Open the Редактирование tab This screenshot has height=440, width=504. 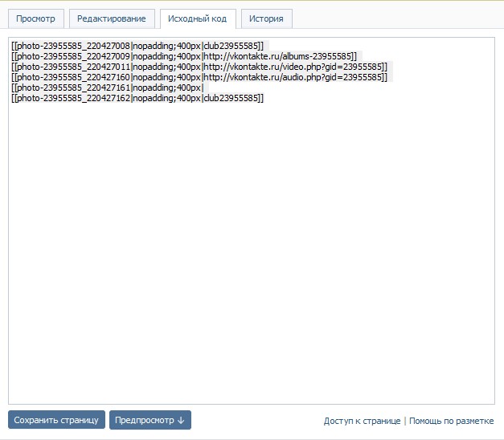pos(112,19)
